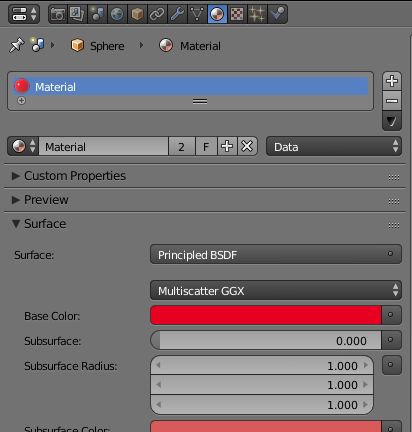Open the Scene properties tab
Viewport: 412px width, 432px height.
click(x=97, y=14)
